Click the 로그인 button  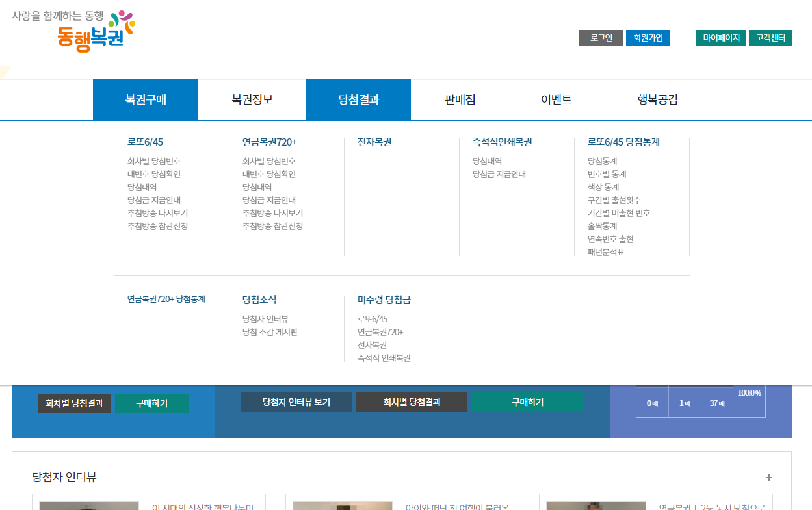pos(601,38)
